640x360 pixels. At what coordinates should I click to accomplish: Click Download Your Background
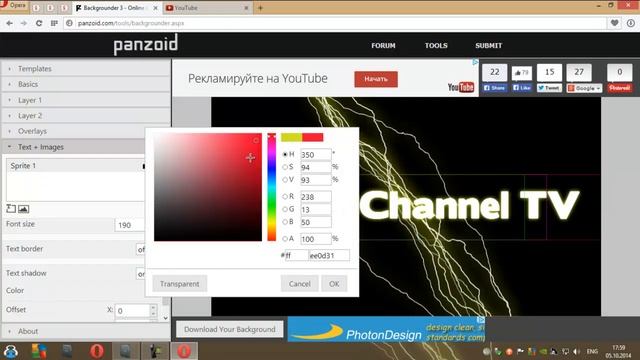click(x=229, y=329)
